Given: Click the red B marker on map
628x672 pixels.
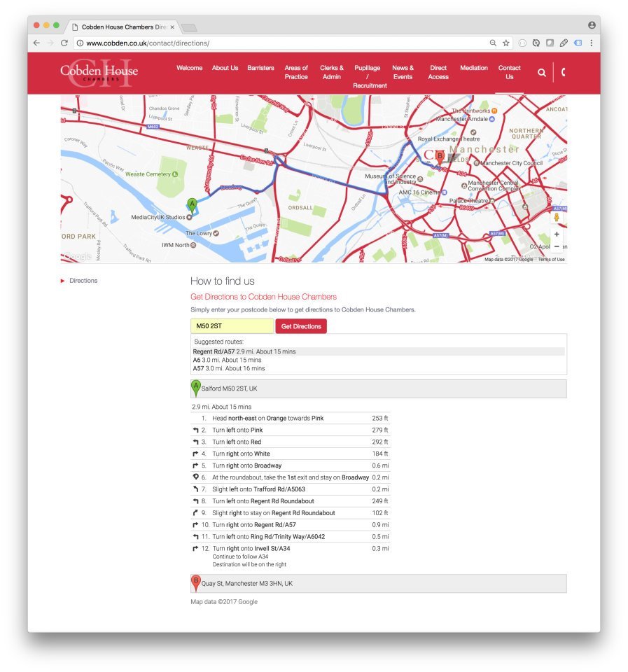Looking at the screenshot, I should click(440, 157).
